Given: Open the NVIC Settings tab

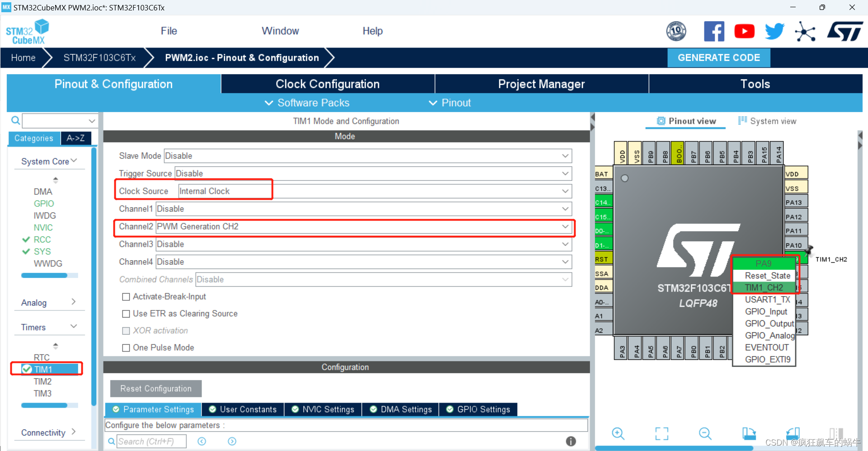Looking at the screenshot, I should 323,409.
